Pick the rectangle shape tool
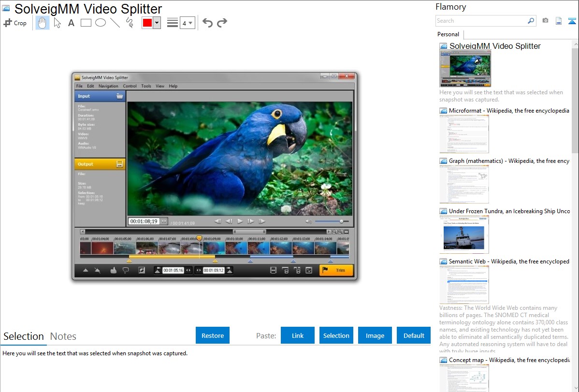Screen dimensions: 579x392 (86, 23)
